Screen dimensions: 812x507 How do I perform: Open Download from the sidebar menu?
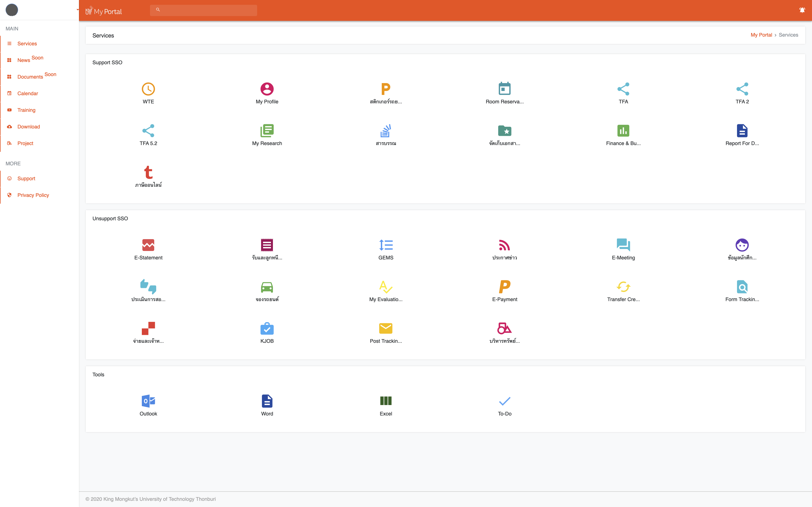(x=28, y=127)
